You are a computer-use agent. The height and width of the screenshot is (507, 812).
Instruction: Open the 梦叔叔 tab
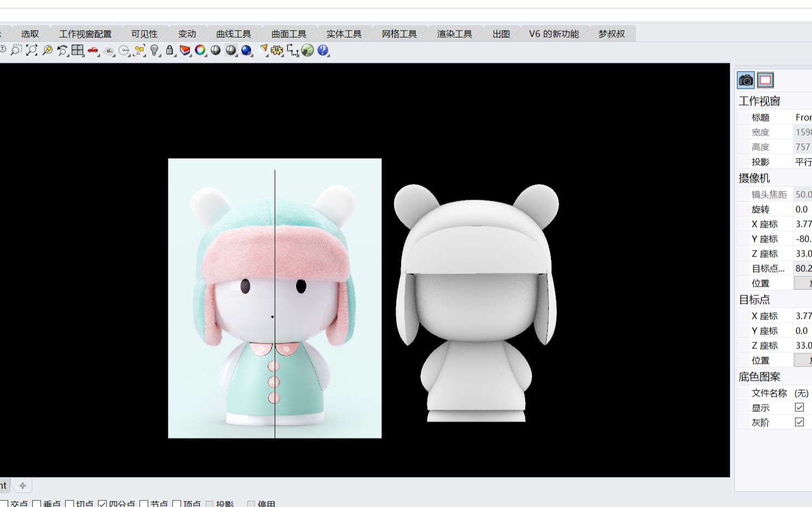point(612,34)
